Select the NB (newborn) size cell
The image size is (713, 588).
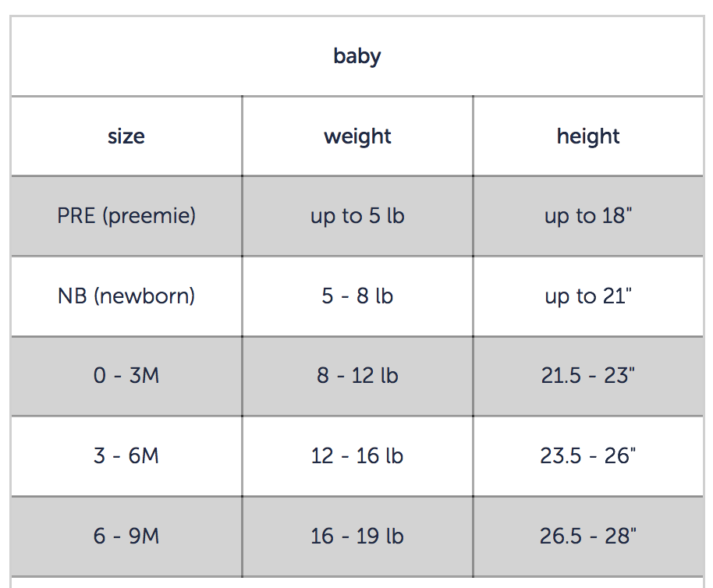[x=126, y=296]
